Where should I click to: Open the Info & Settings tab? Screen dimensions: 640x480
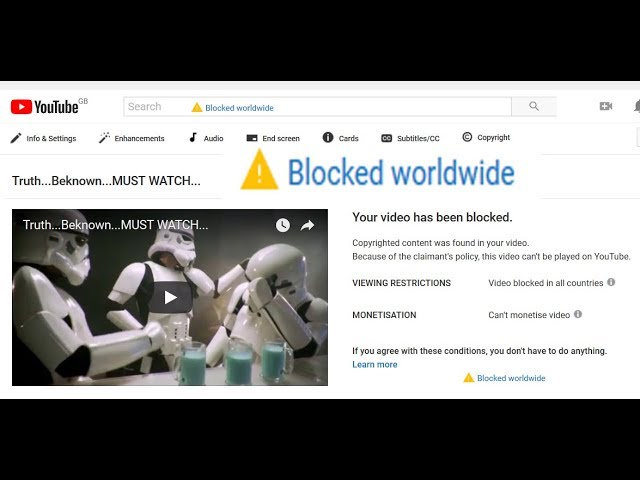(43, 138)
